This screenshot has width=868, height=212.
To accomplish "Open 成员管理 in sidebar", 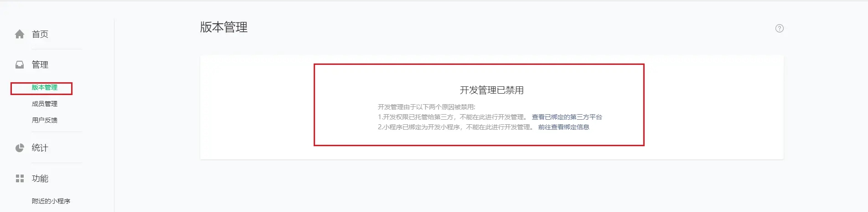I will pyautogui.click(x=45, y=104).
